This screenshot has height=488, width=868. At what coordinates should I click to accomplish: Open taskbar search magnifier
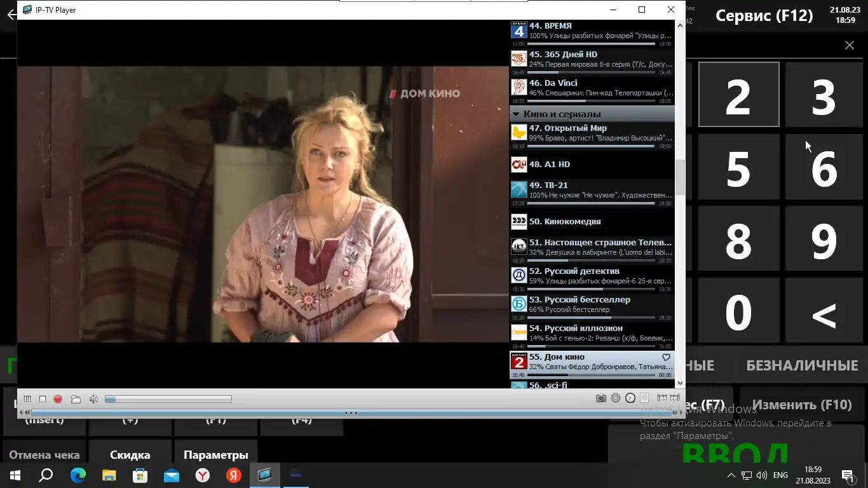(x=46, y=475)
